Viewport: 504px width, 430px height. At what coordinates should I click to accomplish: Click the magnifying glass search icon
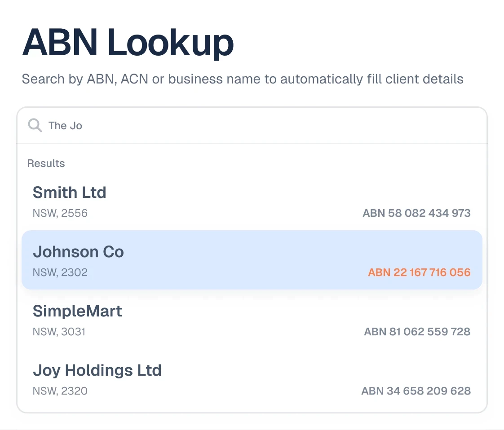(35, 125)
